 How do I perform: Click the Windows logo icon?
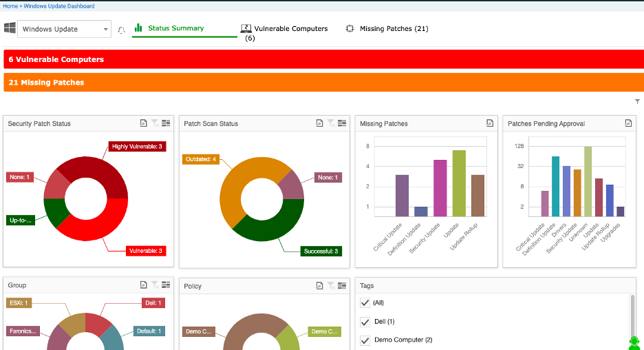(10, 28)
